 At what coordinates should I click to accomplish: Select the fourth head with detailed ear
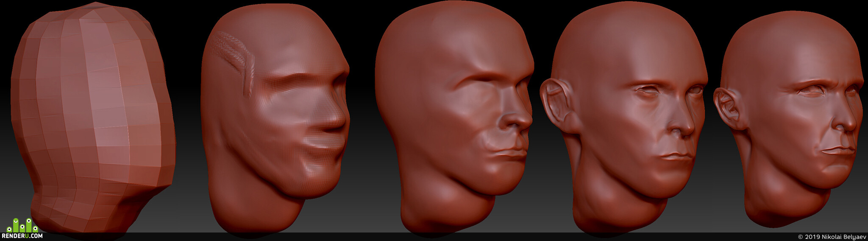pos(624,119)
